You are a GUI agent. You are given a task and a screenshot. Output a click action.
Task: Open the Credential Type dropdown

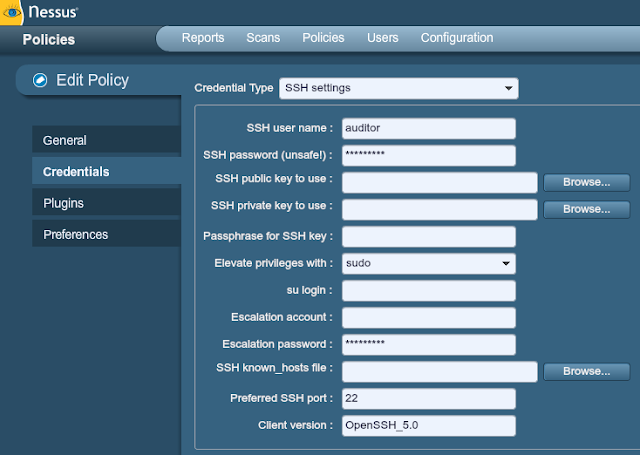point(399,88)
